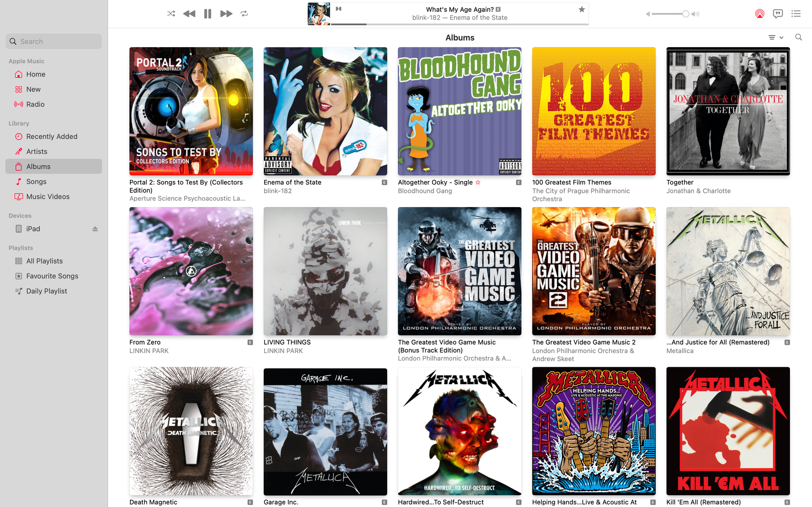Open AirPlay output menu

tap(760, 14)
